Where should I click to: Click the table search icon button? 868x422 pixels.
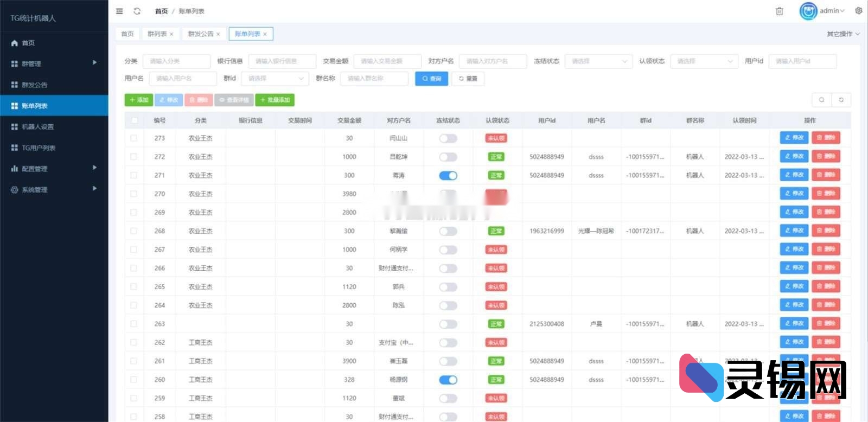click(821, 100)
